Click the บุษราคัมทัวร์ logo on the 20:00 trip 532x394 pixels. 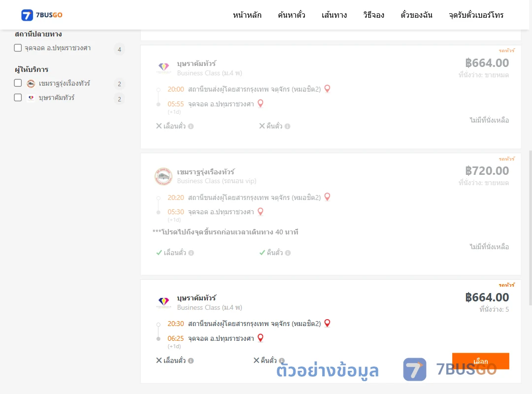tap(164, 67)
